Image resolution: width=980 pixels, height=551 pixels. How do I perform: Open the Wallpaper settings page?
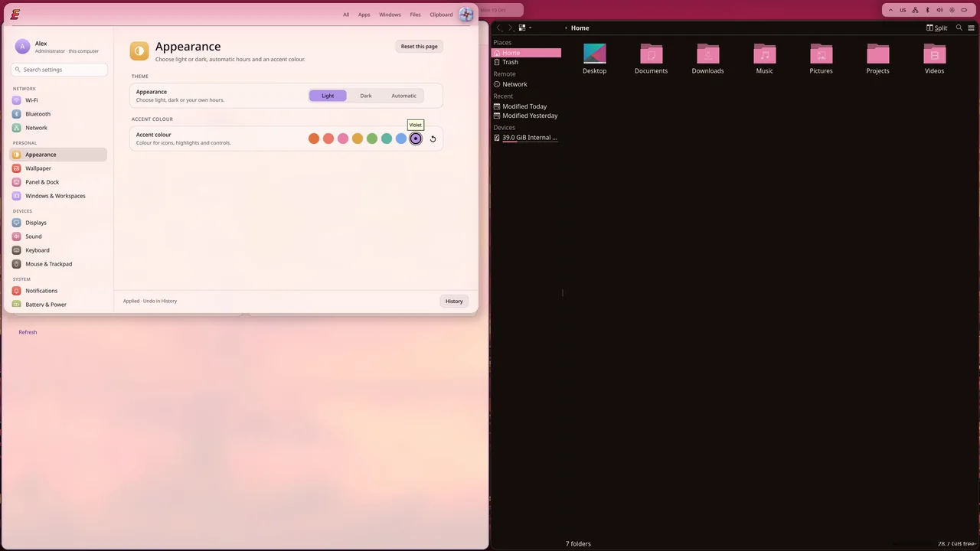click(x=58, y=168)
